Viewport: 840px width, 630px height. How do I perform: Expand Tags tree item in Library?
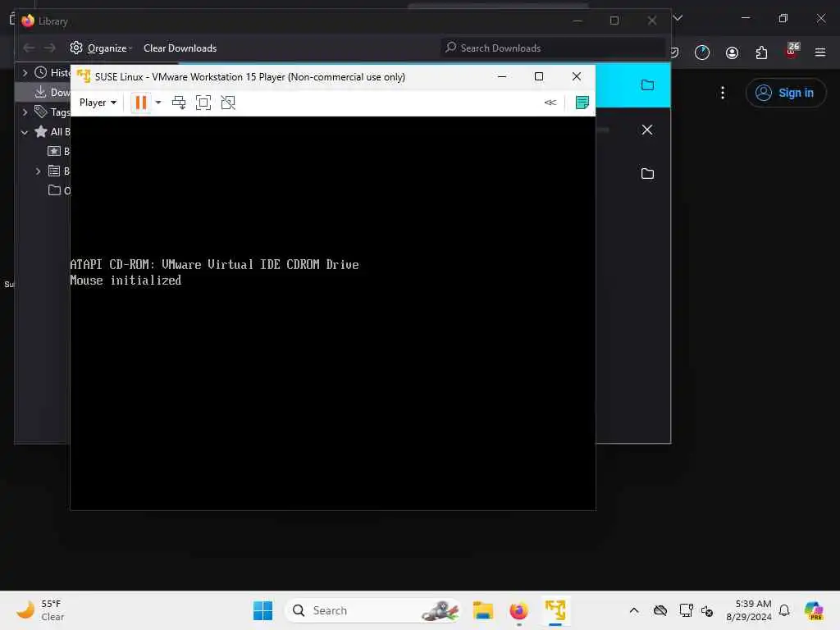pos(25,112)
